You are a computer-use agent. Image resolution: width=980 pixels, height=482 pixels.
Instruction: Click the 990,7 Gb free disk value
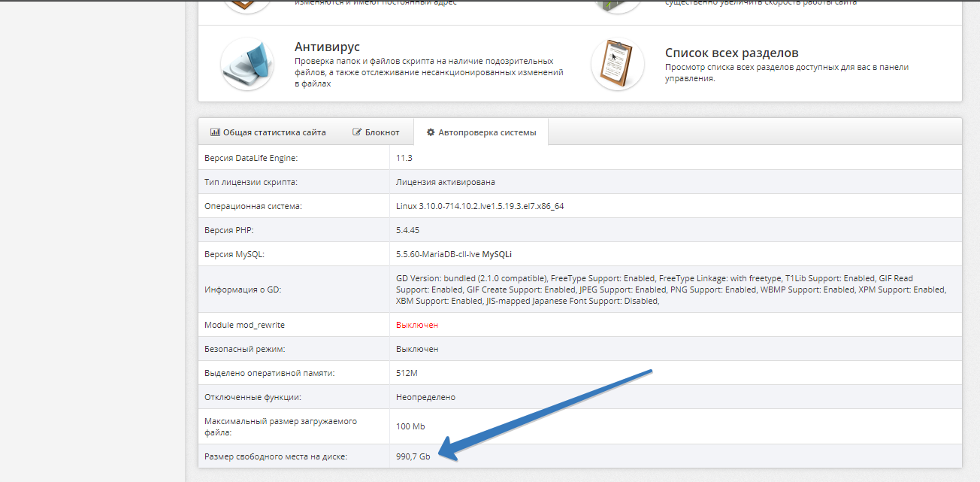click(413, 456)
